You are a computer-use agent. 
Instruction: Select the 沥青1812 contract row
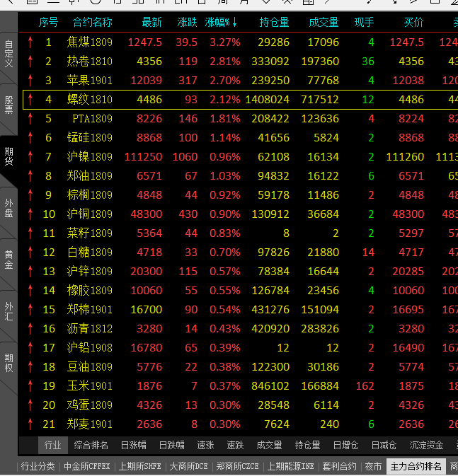pyautogui.click(x=240, y=328)
